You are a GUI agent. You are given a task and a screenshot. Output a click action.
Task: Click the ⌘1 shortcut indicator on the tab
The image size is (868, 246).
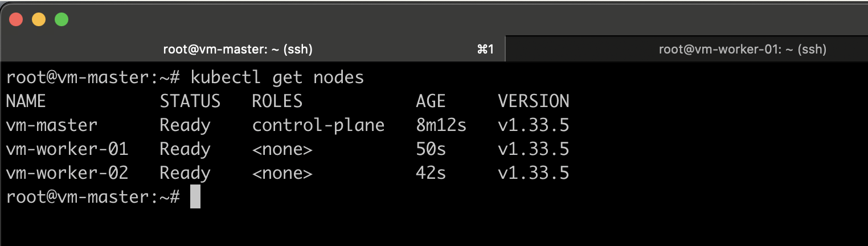click(485, 50)
